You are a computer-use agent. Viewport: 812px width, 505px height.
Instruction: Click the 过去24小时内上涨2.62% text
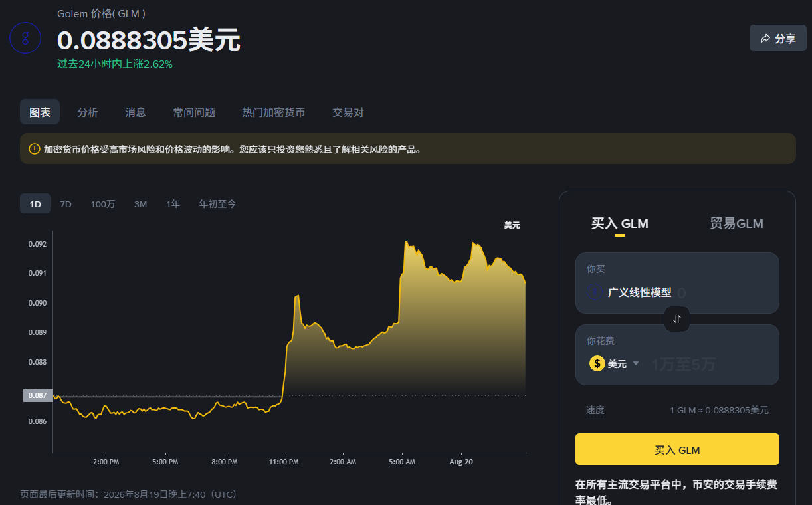[x=115, y=64]
